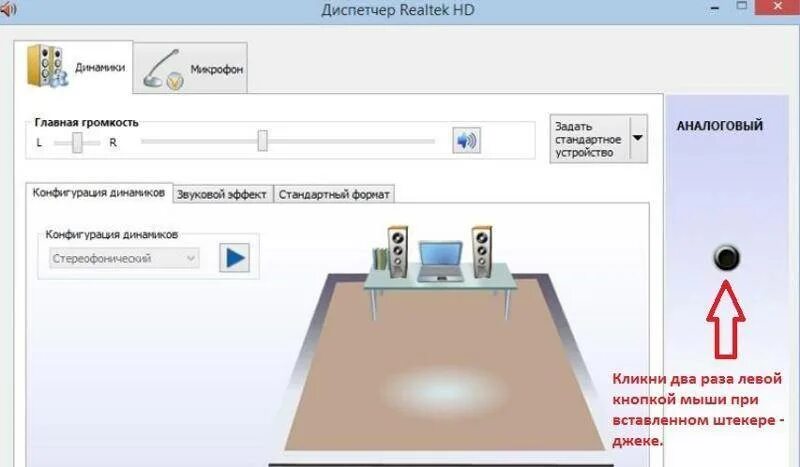Switch to the Динамики tab
The height and width of the screenshot is (467, 800).
(73, 67)
